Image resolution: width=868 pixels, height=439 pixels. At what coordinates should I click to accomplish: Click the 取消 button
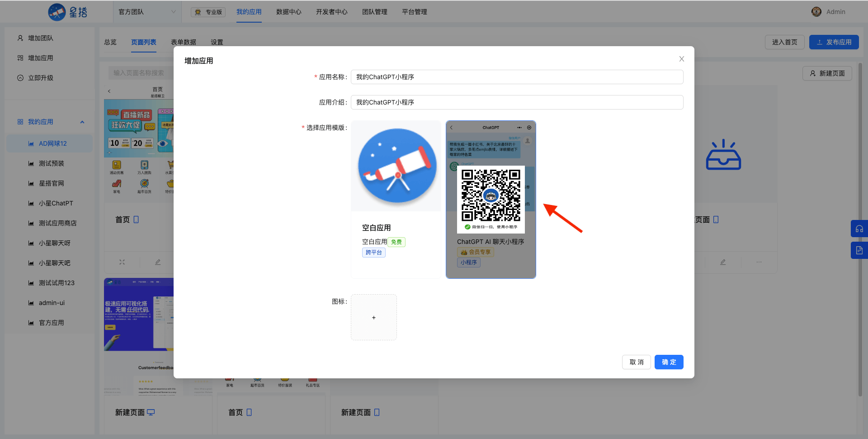tap(637, 362)
